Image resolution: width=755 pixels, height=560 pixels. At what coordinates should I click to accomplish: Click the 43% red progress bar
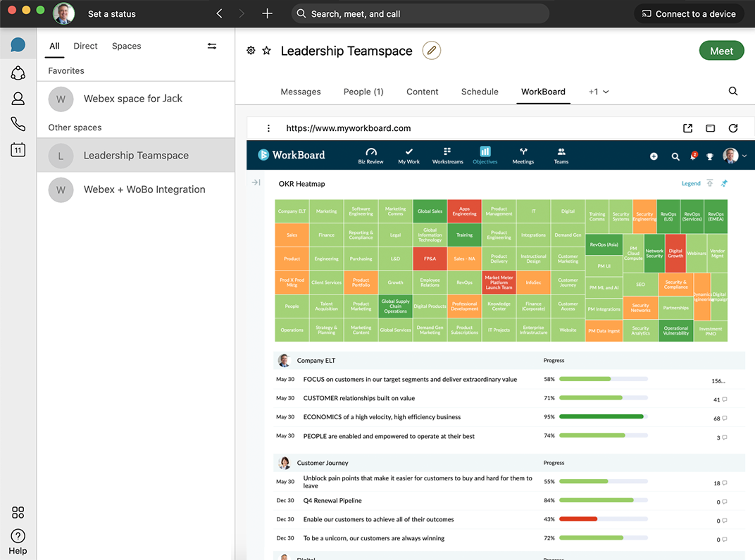604,519
